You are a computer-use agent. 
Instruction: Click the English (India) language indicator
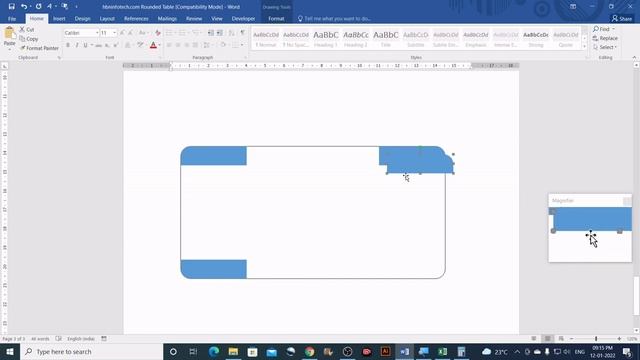tap(80, 339)
